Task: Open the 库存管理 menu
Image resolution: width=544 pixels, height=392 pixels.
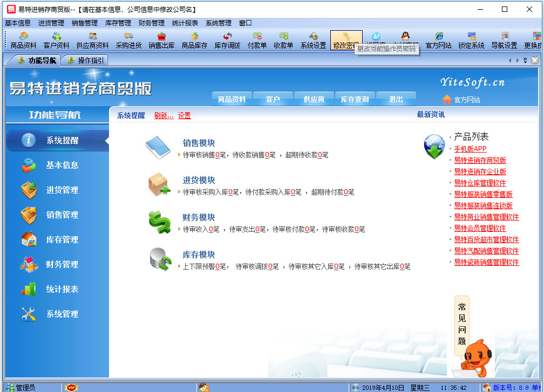Action: tap(118, 23)
